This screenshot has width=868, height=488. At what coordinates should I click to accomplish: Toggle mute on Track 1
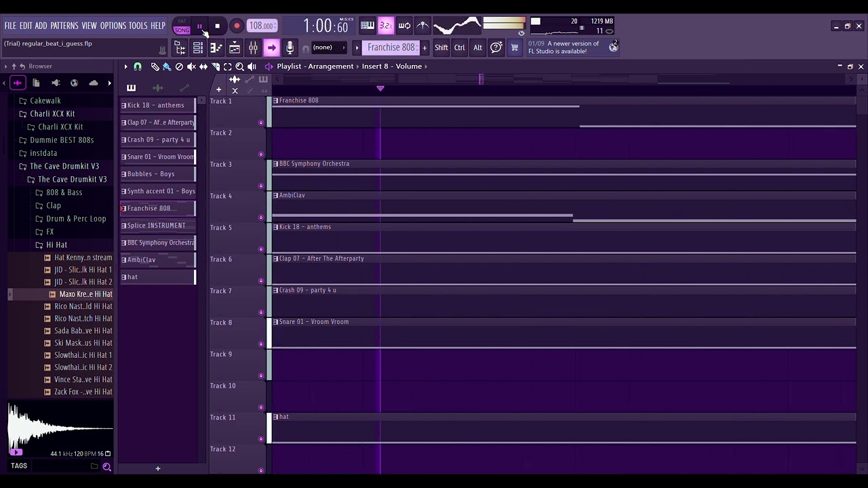tap(261, 123)
